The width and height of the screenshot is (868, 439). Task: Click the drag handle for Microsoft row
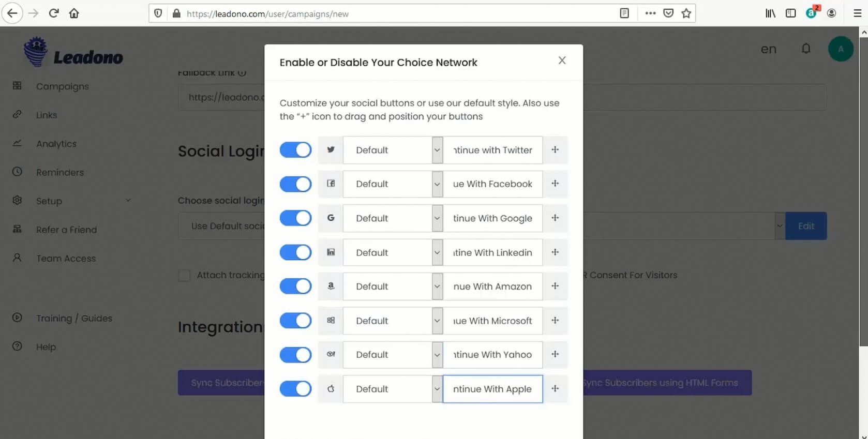point(555,320)
